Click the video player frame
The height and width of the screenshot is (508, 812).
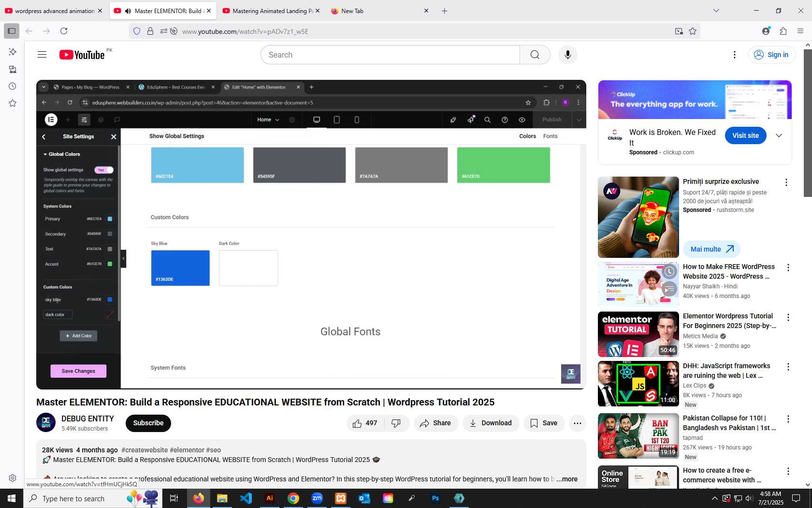[x=311, y=234]
